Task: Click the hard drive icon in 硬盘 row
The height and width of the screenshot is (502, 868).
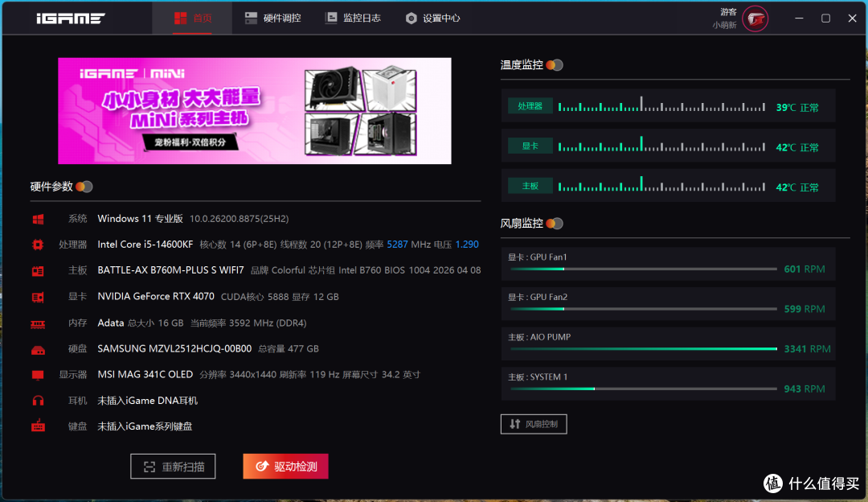Action: tap(38, 350)
